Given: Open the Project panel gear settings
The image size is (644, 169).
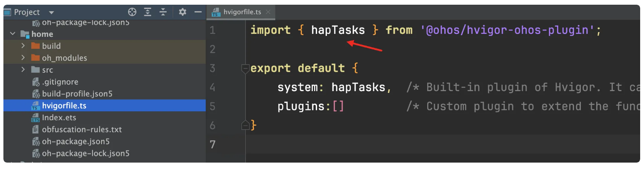Looking at the screenshot, I should click(x=183, y=12).
